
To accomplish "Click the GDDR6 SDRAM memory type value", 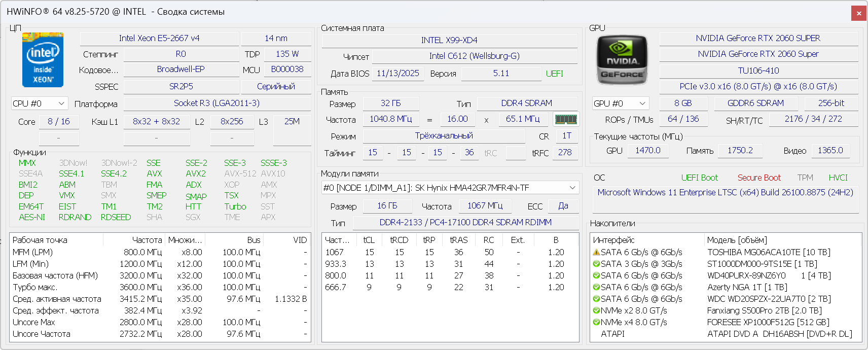I will tap(755, 103).
